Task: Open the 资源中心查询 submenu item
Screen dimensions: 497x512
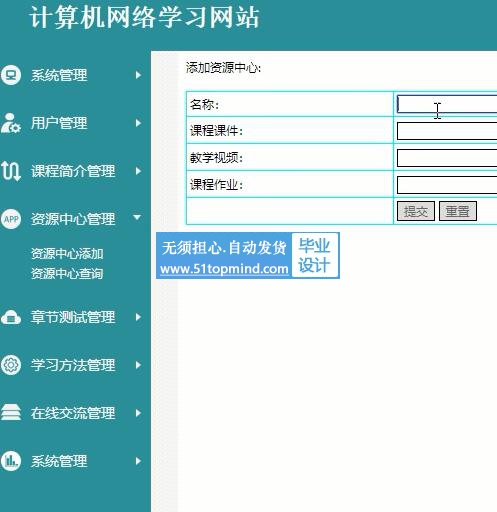Action: point(67,274)
